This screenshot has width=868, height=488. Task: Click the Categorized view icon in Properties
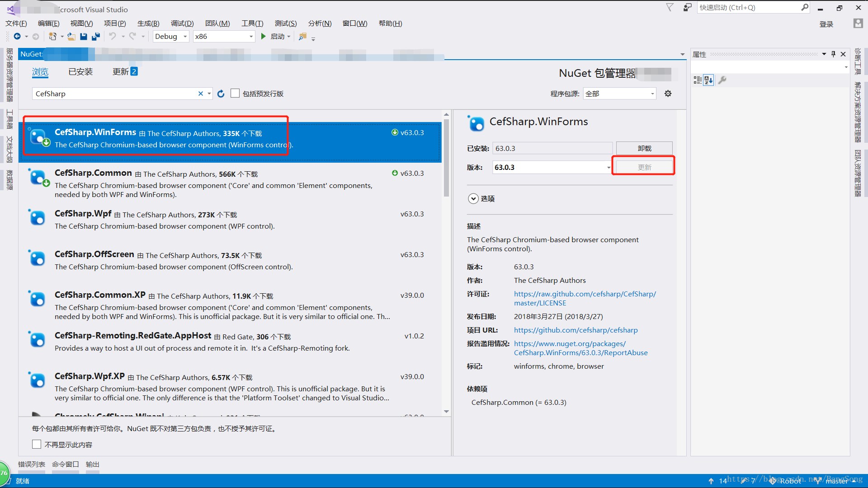click(x=698, y=80)
